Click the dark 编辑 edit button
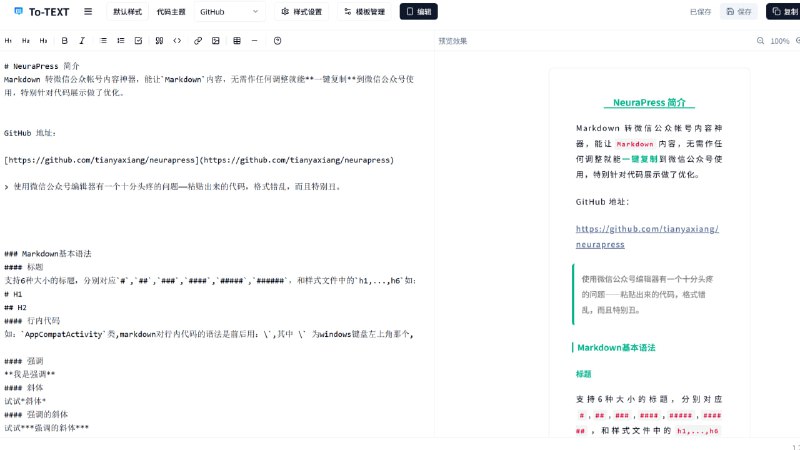The height and width of the screenshot is (450, 800). coord(418,11)
